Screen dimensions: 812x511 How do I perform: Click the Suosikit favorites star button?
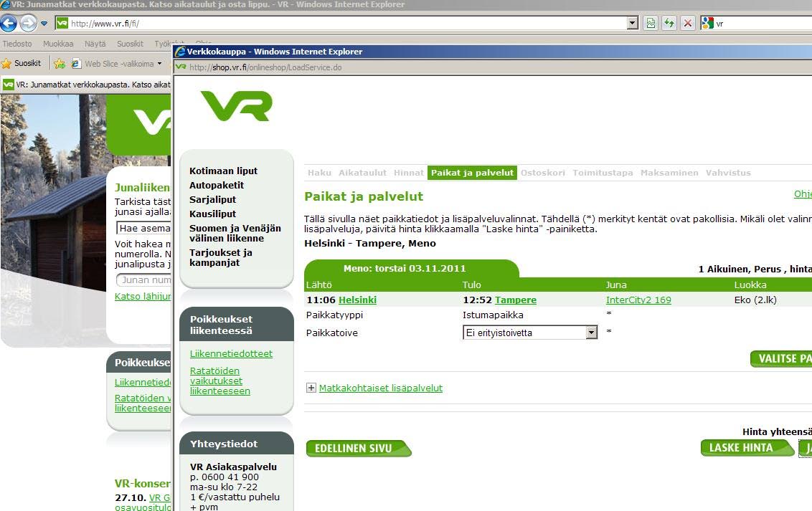coord(22,63)
